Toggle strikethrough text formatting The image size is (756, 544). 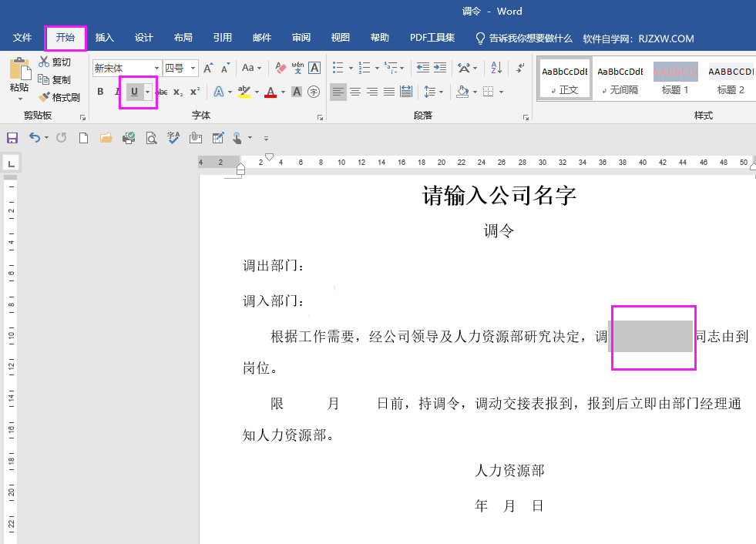(162, 92)
